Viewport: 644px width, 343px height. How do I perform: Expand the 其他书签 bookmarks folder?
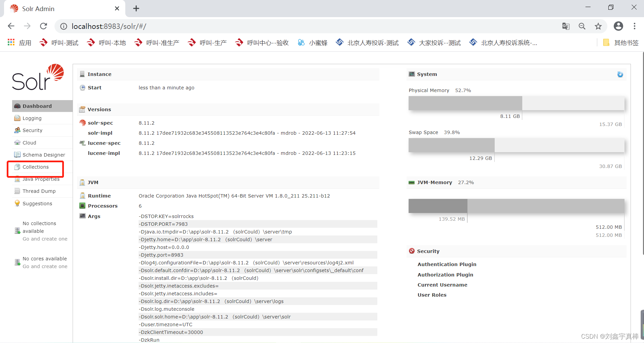(x=621, y=43)
